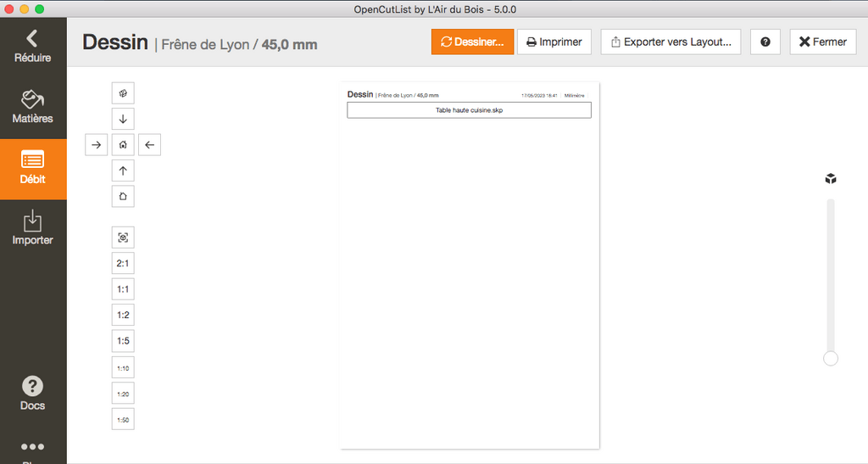Set the scale to 1:5
This screenshot has height=464, width=868.
pos(123,340)
